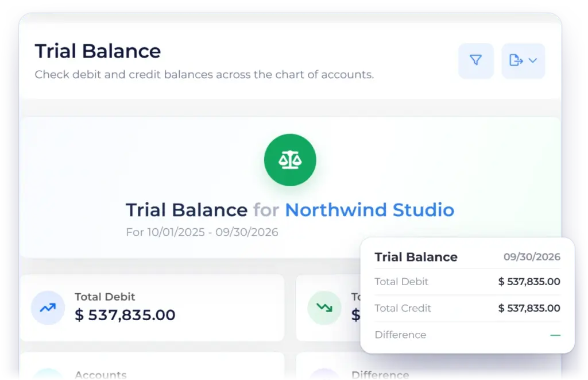The width and height of the screenshot is (588, 380).
Task: Click the downward trend icon in the Total Credit card
Action: (x=324, y=308)
